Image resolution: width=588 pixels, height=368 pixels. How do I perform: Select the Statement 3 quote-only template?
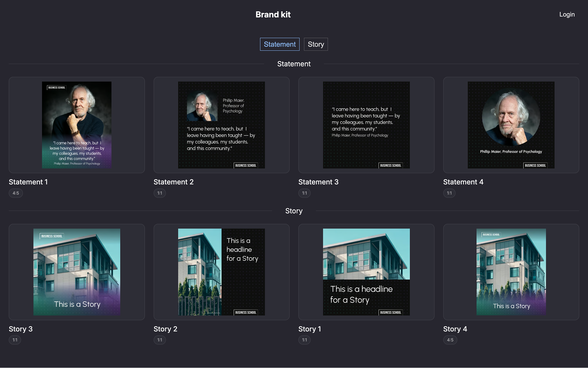366,125
